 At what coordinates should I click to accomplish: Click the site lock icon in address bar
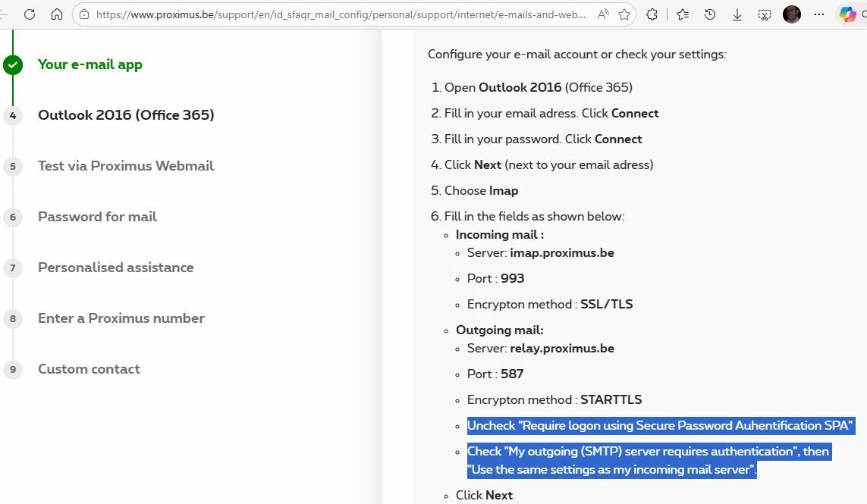(84, 14)
